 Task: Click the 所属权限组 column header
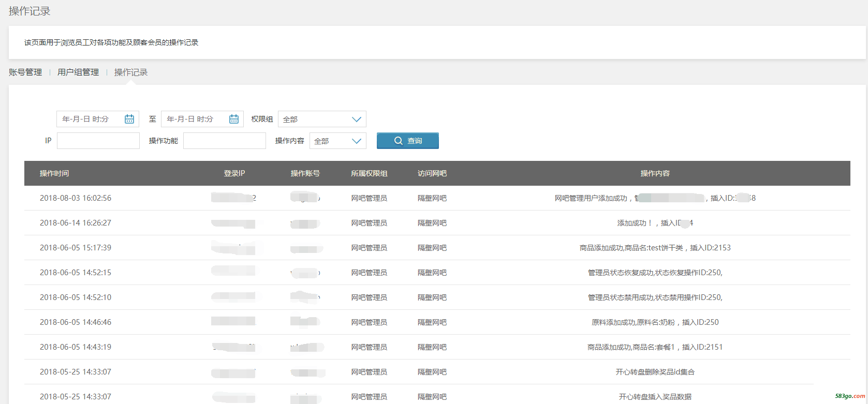[369, 173]
